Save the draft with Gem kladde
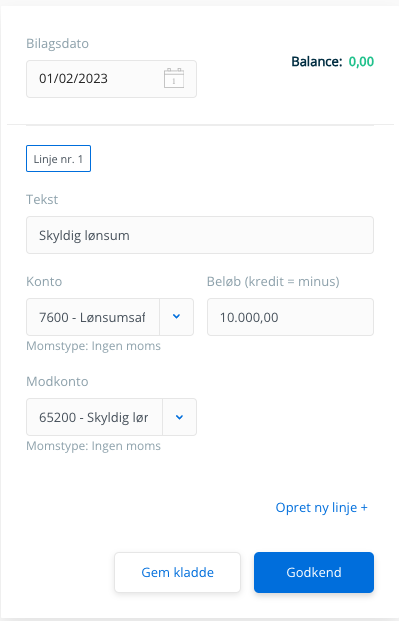 coord(178,572)
